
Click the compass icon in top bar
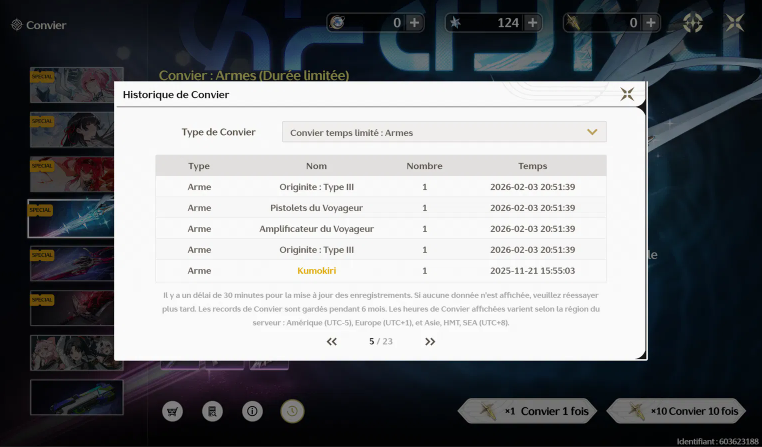693,22
